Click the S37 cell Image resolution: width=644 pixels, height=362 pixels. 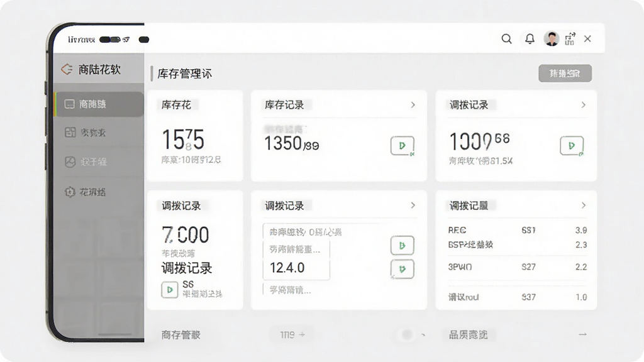click(528, 297)
